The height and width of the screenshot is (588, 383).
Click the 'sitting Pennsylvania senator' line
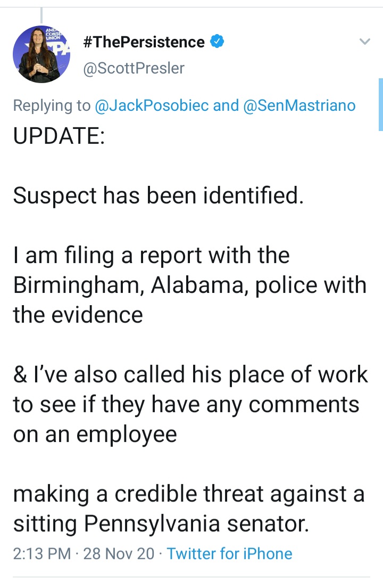(161, 524)
